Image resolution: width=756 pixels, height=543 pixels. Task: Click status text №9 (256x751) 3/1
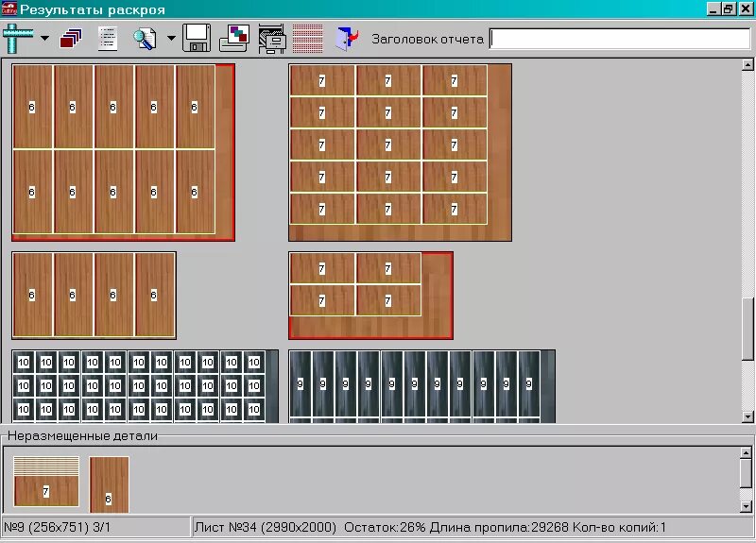pos(57,527)
